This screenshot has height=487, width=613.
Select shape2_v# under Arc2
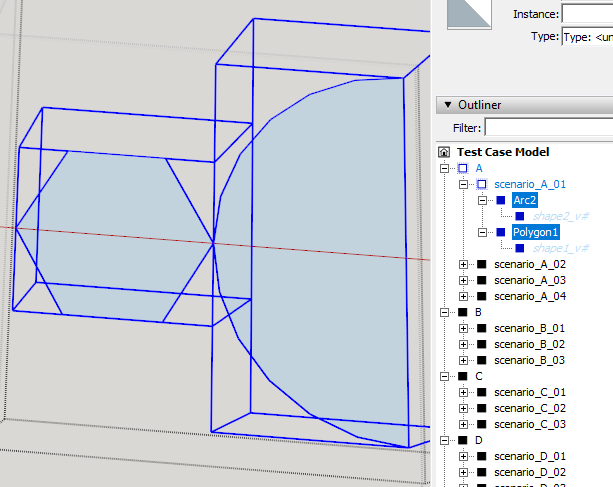point(561,216)
